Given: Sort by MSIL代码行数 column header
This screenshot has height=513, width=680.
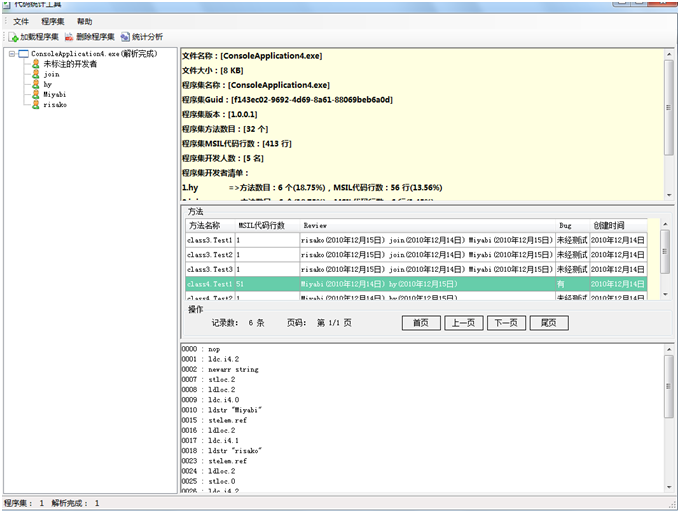Looking at the screenshot, I should pyautogui.click(x=268, y=225).
